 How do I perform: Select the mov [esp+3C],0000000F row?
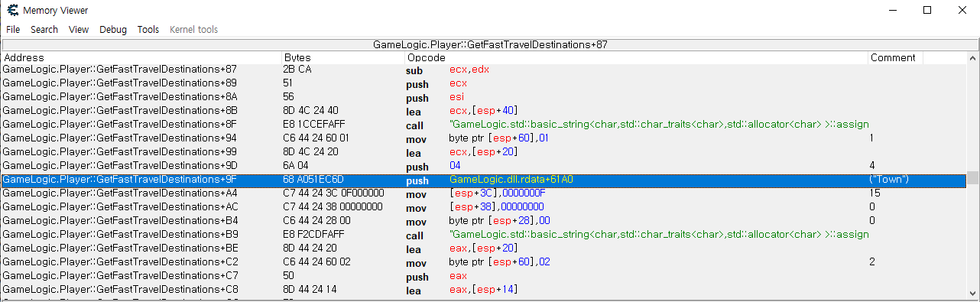(484, 193)
